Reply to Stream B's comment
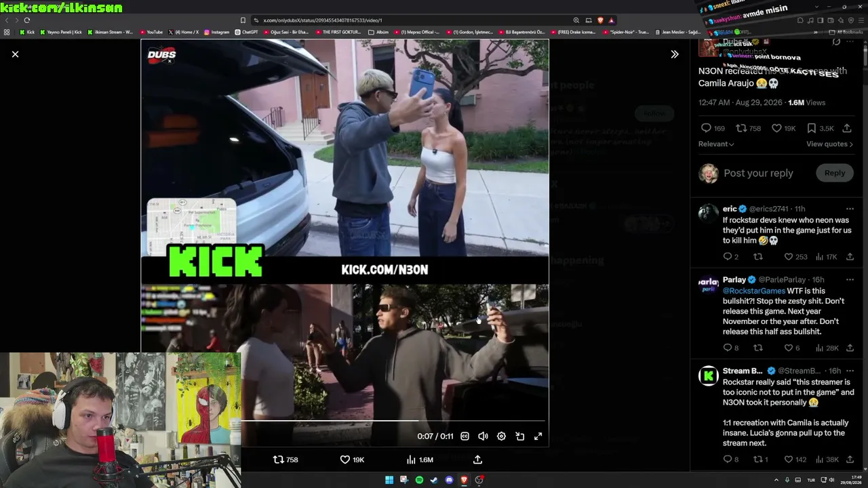The width and height of the screenshot is (868, 488). tap(730, 460)
